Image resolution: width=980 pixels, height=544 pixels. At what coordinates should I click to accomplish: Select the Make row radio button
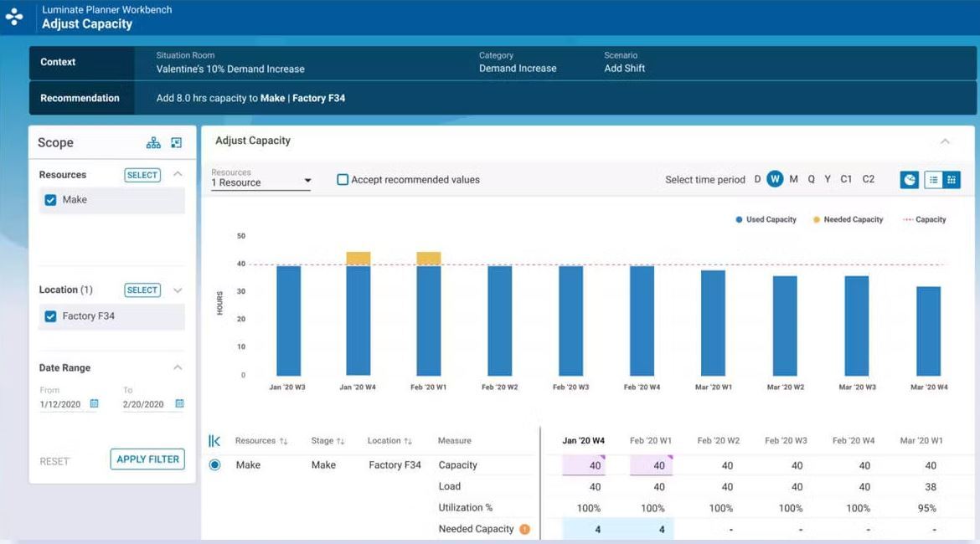coord(214,465)
